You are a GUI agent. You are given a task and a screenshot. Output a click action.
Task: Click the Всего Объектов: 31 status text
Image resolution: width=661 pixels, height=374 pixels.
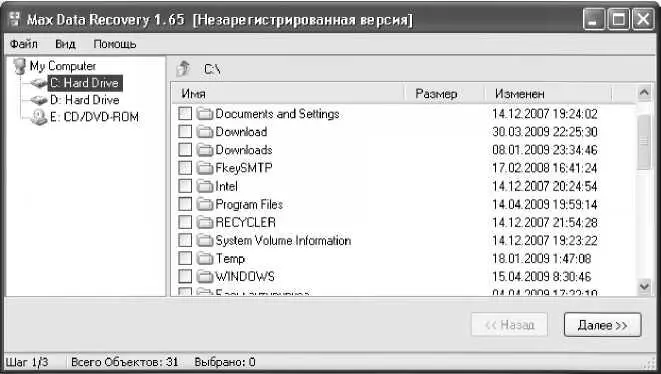[x=124, y=362]
